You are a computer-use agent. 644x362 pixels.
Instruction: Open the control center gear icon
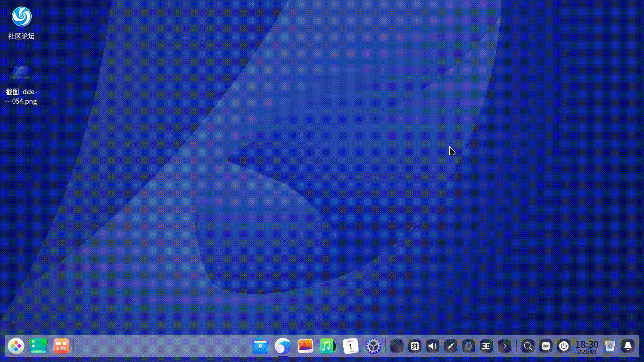tap(373, 346)
